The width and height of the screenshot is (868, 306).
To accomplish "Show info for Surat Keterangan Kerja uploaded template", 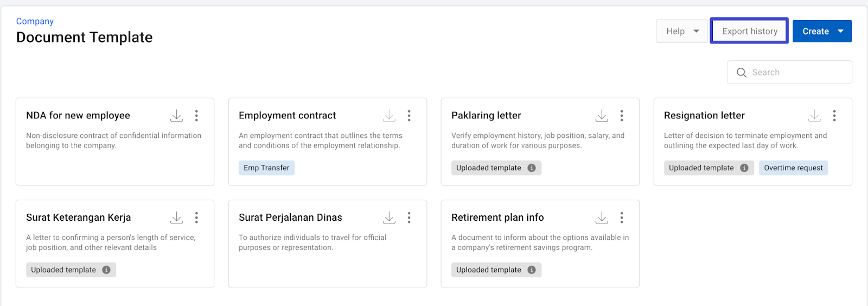I will tap(106, 270).
